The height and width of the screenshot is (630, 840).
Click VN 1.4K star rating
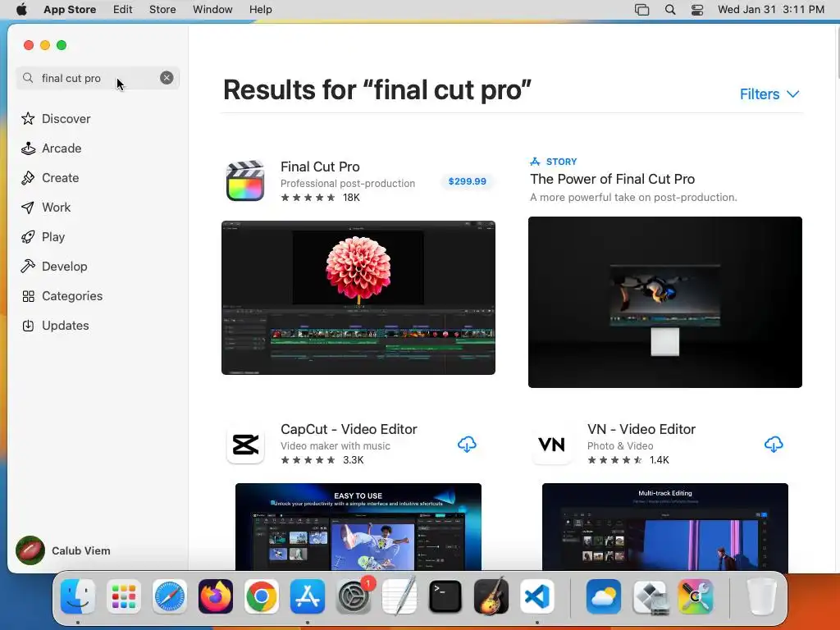[x=628, y=460]
